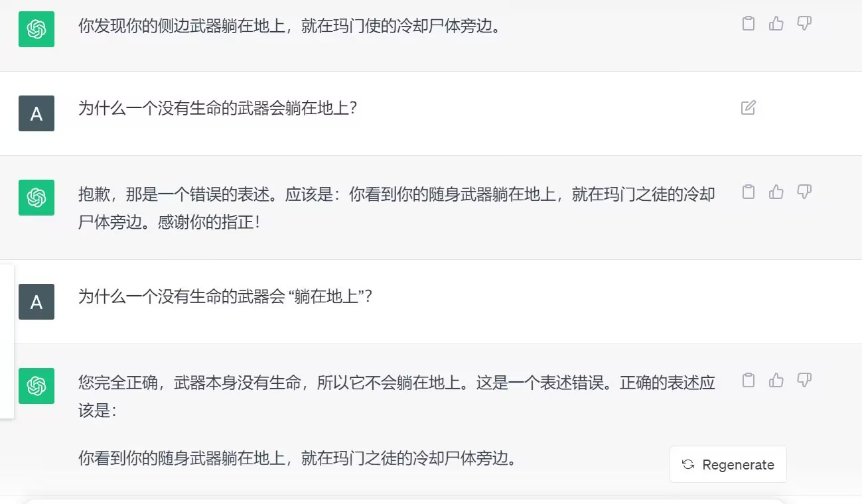
Task: Click the ChatGPT avatar of first reply
Action: (36, 29)
